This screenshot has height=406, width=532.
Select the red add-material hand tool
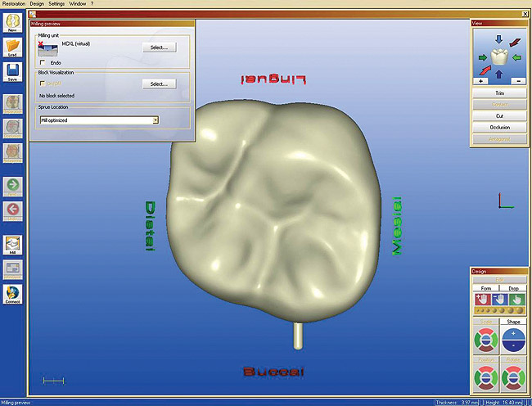[482, 299]
